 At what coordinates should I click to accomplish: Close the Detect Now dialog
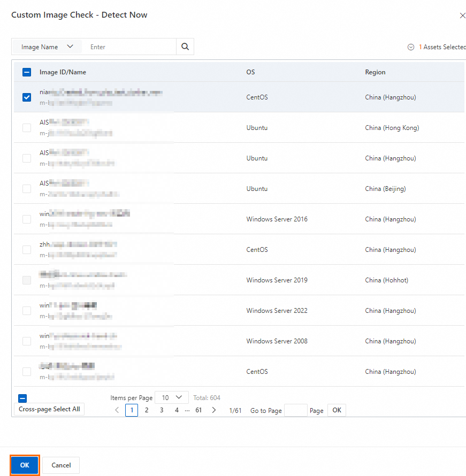462,16
